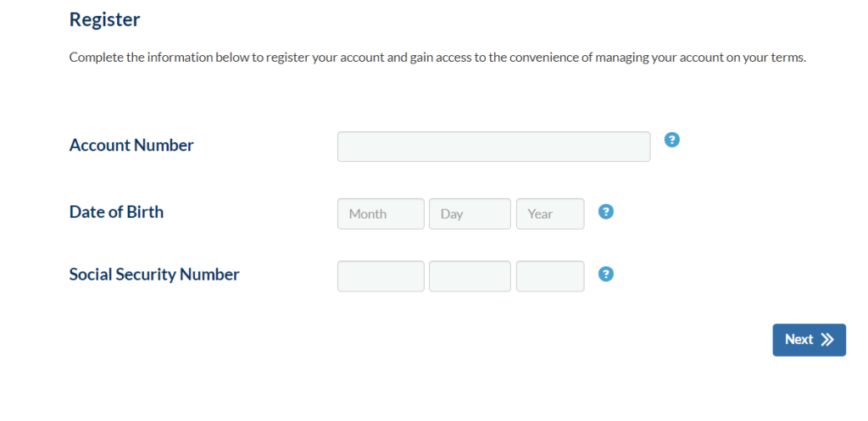Focus middle Social Security Number box
Image resolution: width=868 pixels, height=421 pixels.
(x=470, y=276)
